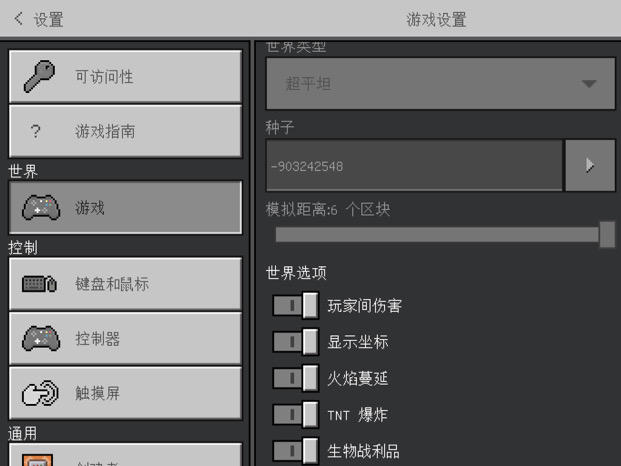Image resolution: width=621 pixels, height=466 pixels.
Task: Click the 控制 section label in the sidebar
Action: point(23,248)
